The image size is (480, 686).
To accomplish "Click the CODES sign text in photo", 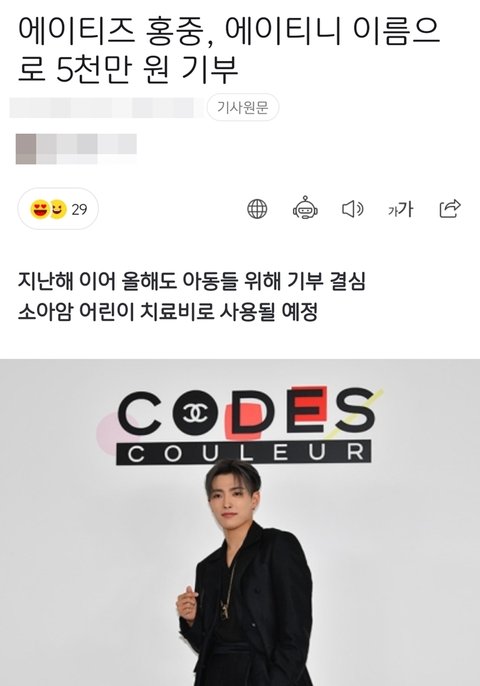I will [246, 411].
